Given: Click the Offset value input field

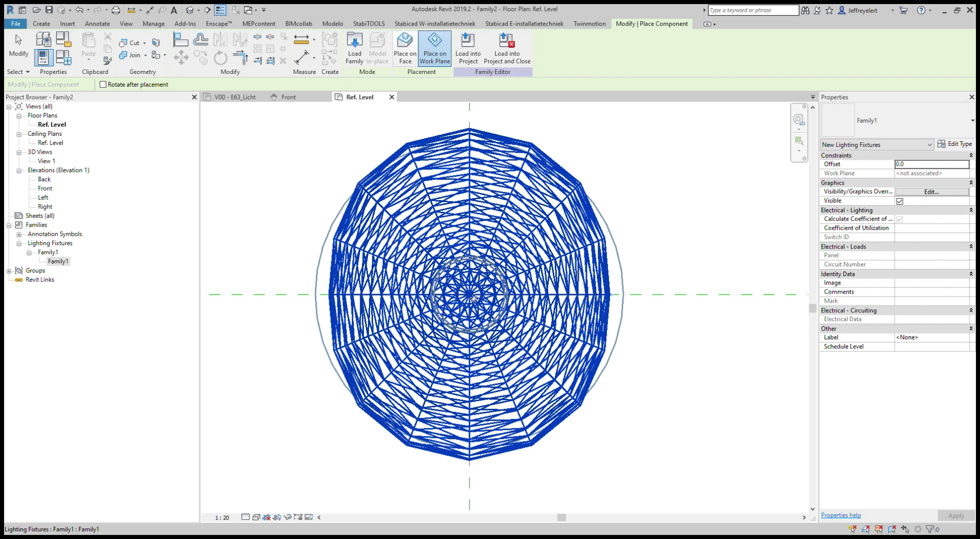Looking at the screenshot, I should point(932,164).
